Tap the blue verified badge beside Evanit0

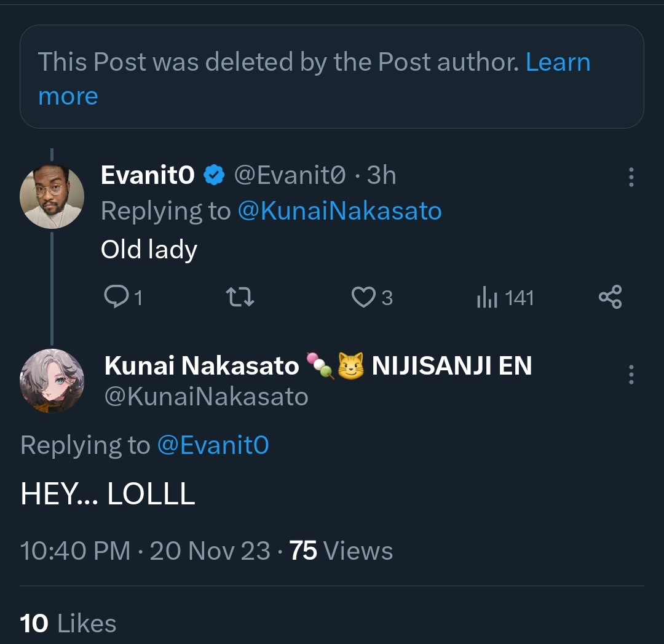point(214,176)
